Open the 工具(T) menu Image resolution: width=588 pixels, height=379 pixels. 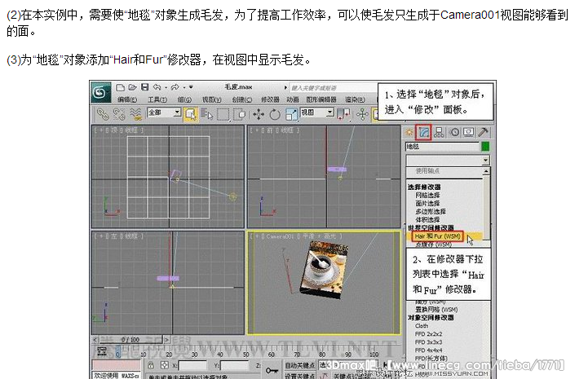click(x=157, y=99)
